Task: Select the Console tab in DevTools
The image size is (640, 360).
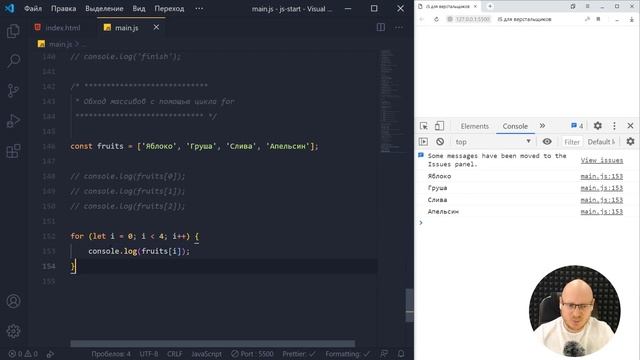Action: [x=515, y=126]
